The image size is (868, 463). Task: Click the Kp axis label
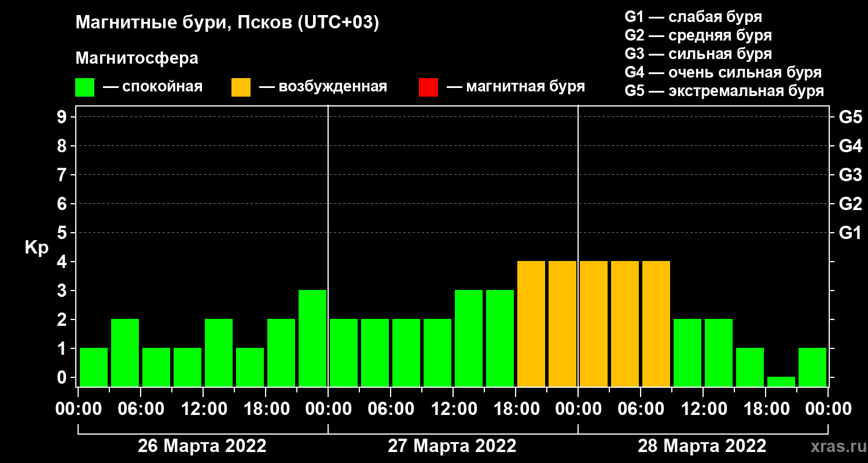click(x=36, y=247)
